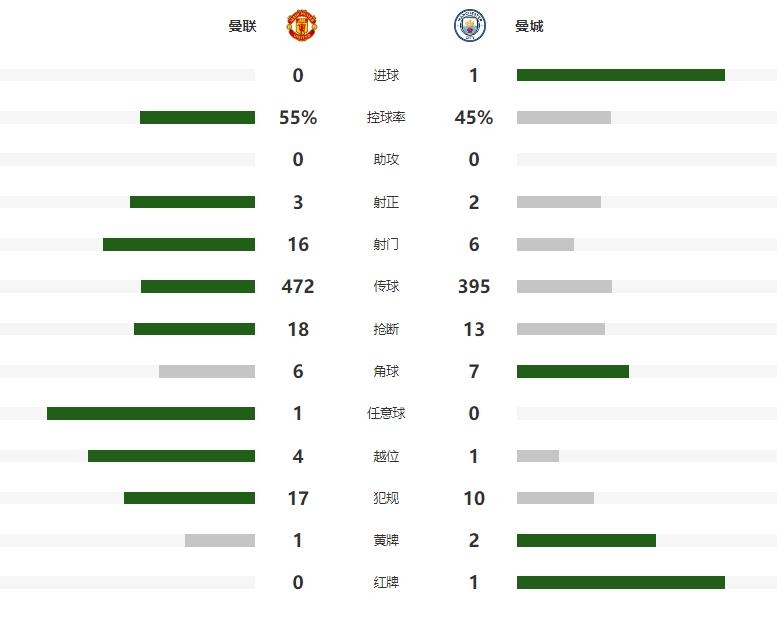Click the 控球率 stat label

coord(386,117)
